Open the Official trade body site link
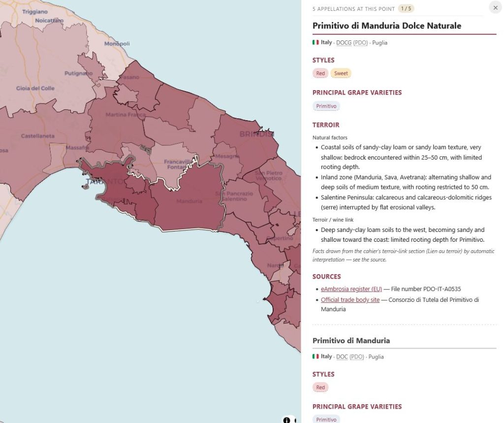This screenshot has height=423, width=504. click(350, 300)
